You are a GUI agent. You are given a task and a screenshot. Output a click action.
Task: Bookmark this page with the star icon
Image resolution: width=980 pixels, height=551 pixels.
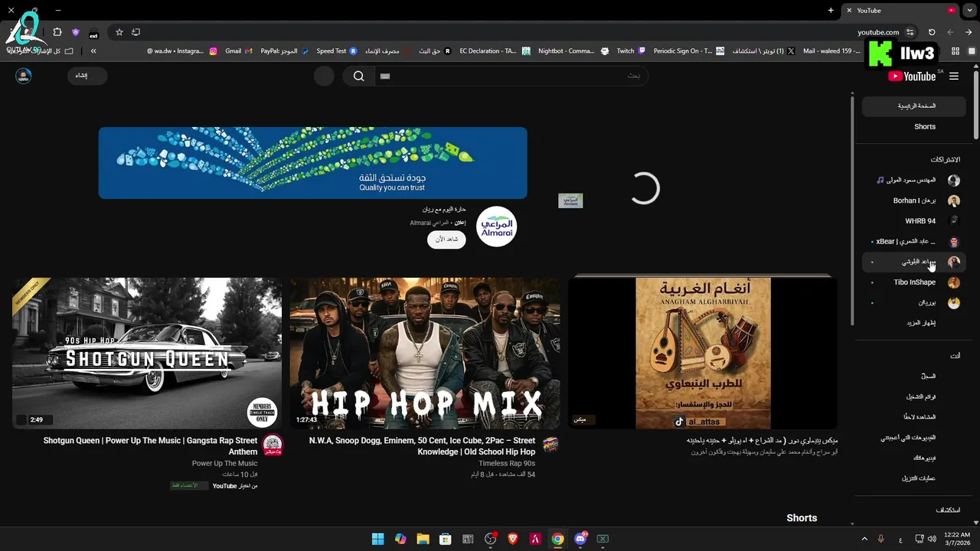pyautogui.click(x=119, y=32)
